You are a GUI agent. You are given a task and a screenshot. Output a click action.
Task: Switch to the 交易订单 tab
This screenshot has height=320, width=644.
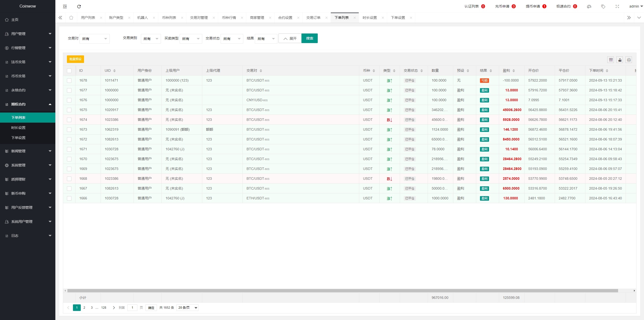pyautogui.click(x=313, y=18)
